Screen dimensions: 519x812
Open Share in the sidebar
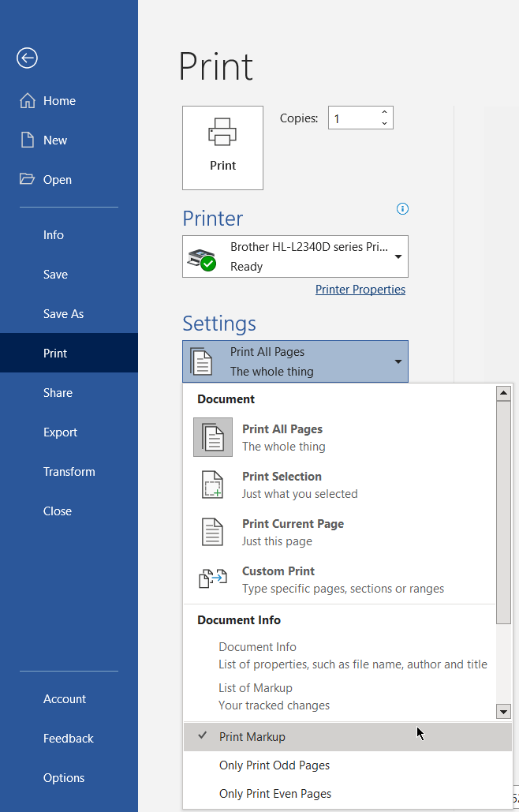point(69,392)
